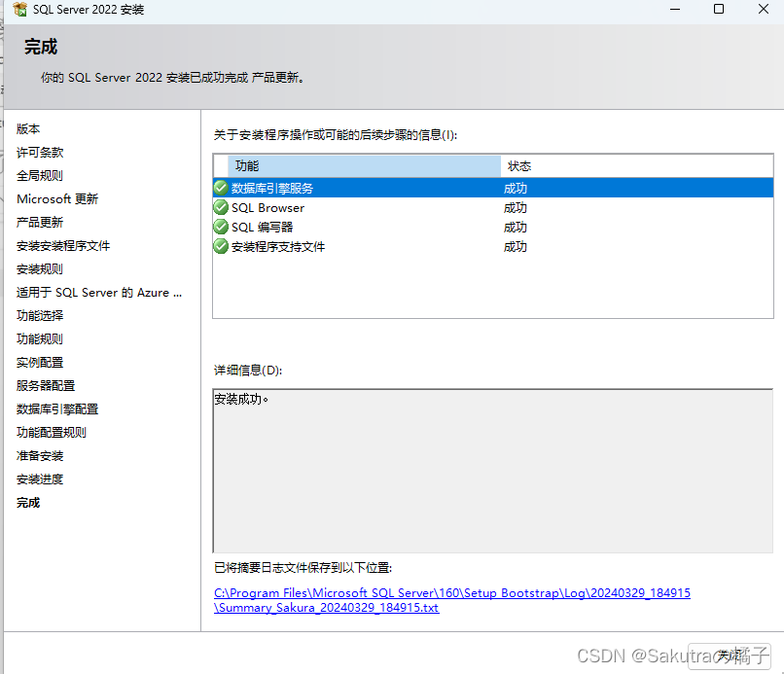Click the green check icon beside 安装程序支持文件
The height and width of the screenshot is (674, 784).
tap(221, 246)
